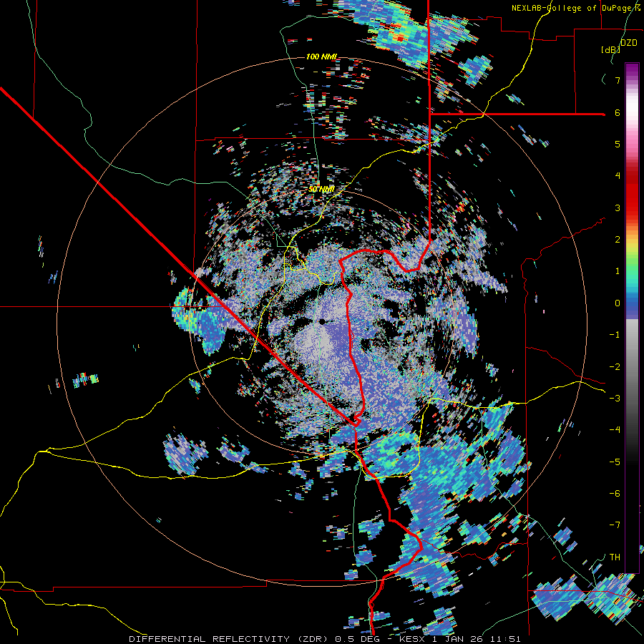Click the -7 value on the scale
Image resolution: width=644 pixels, height=644 pixels.
[x=615, y=525]
